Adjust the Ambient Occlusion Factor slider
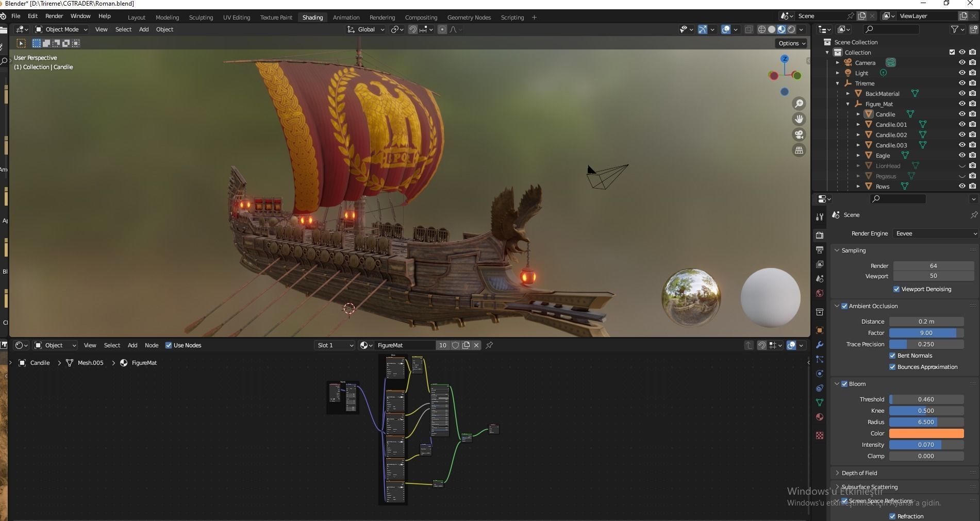 coord(926,333)
